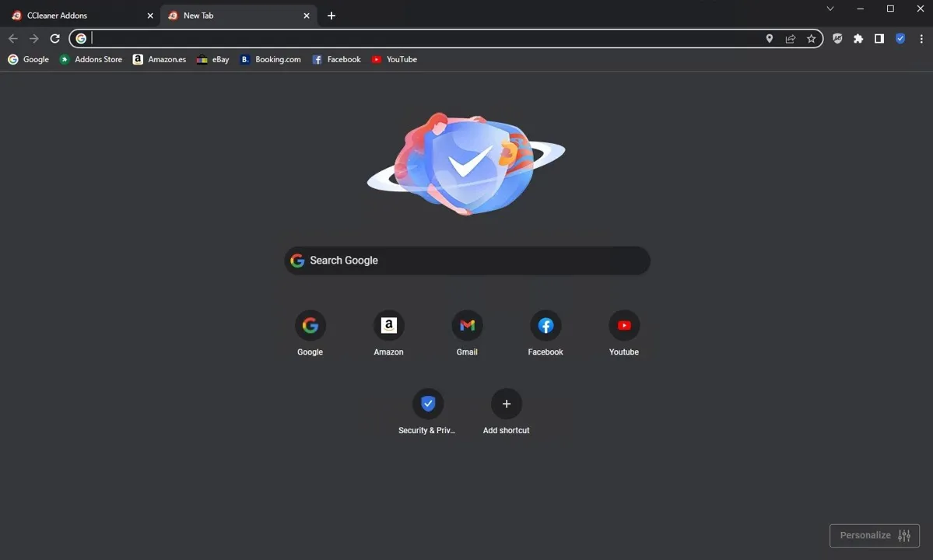
Task: Open the three-dot browser menu
Action: click(x=921, y=39)
